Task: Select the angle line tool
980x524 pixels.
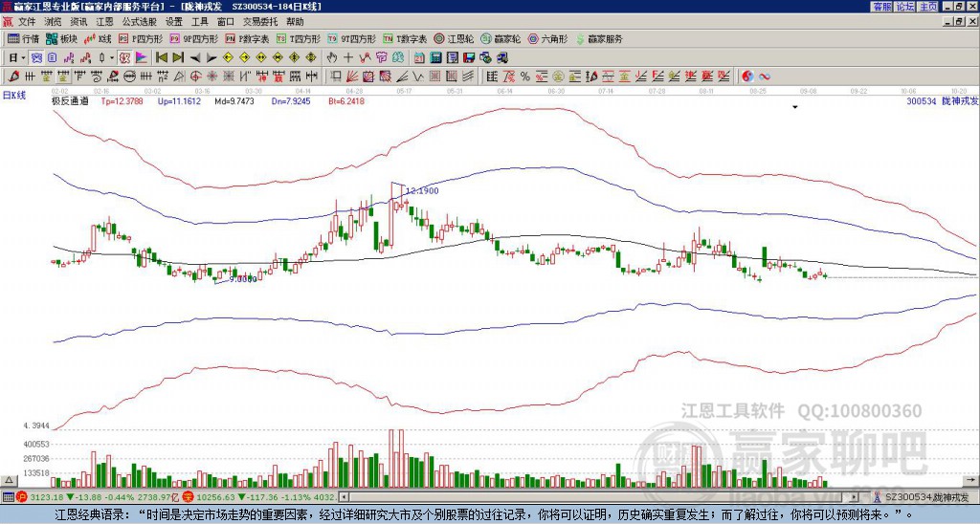Action: [402, 76]
